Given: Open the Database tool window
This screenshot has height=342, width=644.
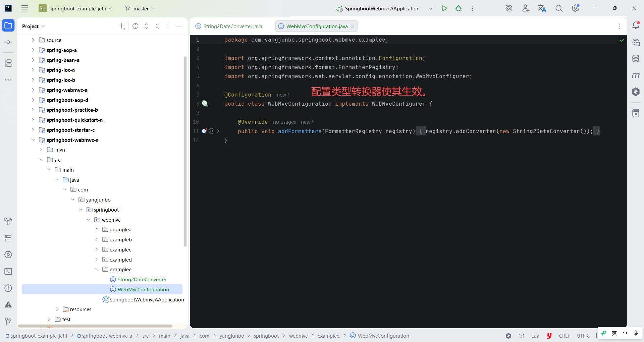Looking at the screenshot, I should click(x=636, y=59).
